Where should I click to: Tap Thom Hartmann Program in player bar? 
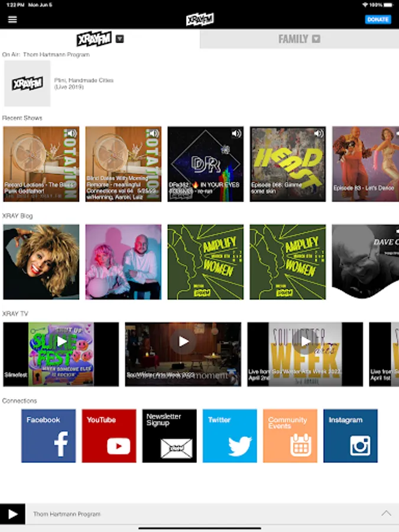coord(67,514)
